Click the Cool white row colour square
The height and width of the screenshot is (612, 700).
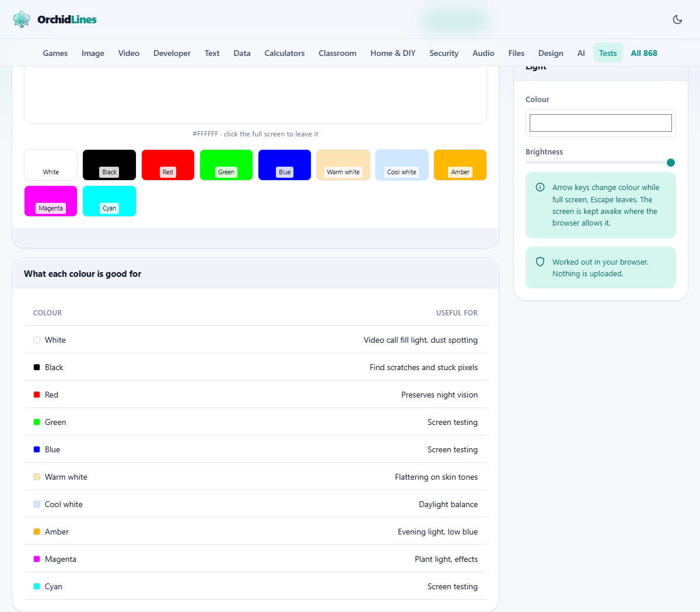(37, 504)
